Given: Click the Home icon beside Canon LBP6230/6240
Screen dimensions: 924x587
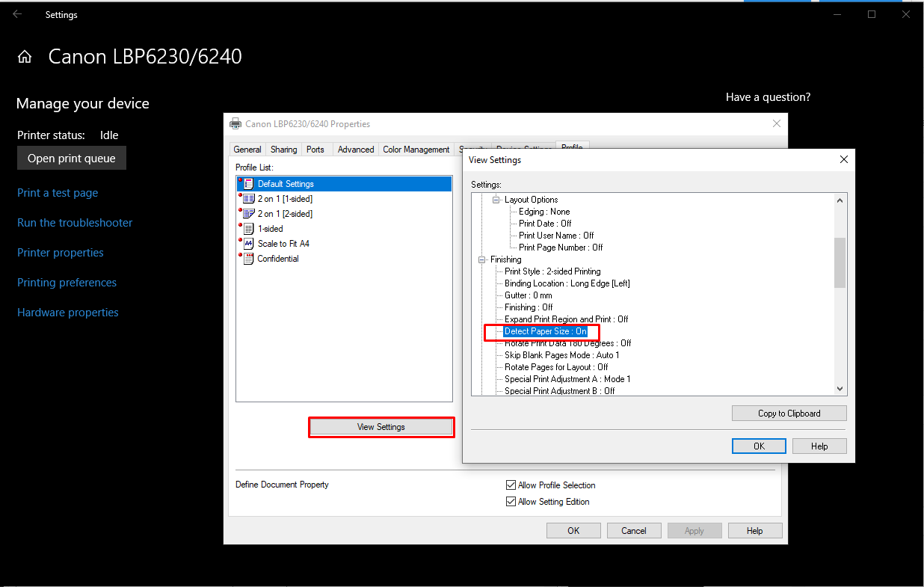Looking at the screenshot, I should click(x=25, y=57).
